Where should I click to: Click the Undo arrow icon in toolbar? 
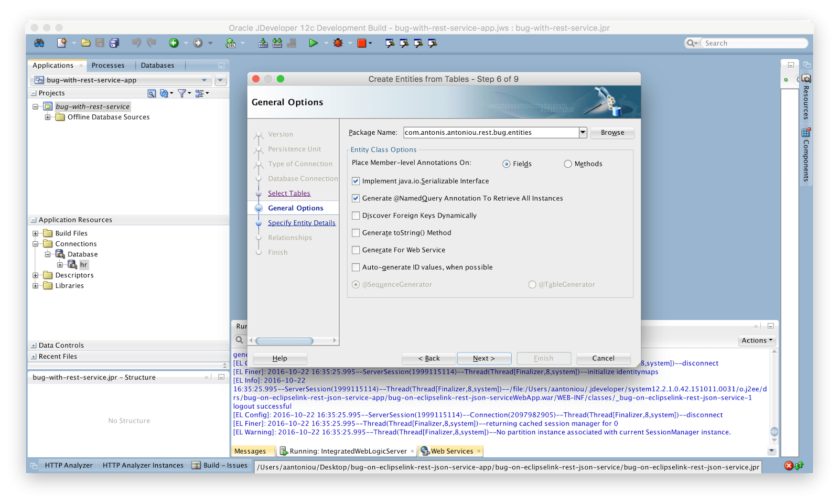[x=137, y=43]
